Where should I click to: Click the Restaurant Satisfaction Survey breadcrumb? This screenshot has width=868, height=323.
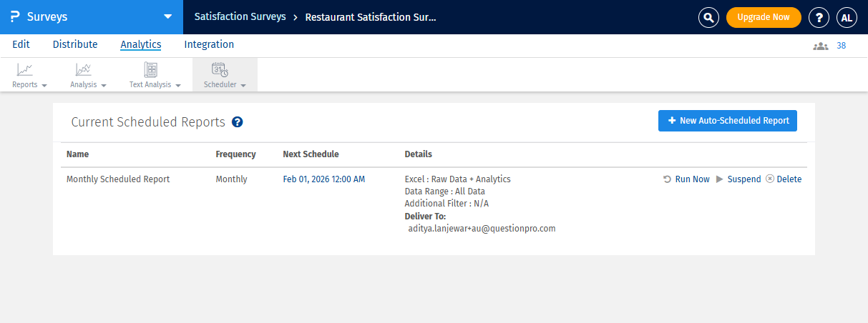tap(371, 16)
